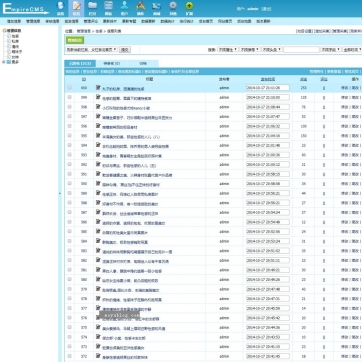The width and height of the screenshot is (362, 362).
Task: Click the document icon in row 597
Action: (x=98, y=116)
